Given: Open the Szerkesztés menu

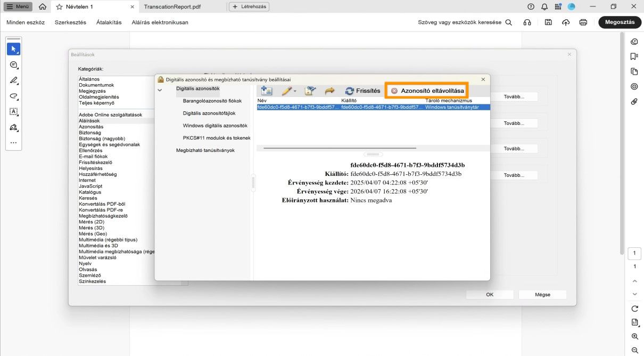Looking at the screenshot, I should [69, 22].
